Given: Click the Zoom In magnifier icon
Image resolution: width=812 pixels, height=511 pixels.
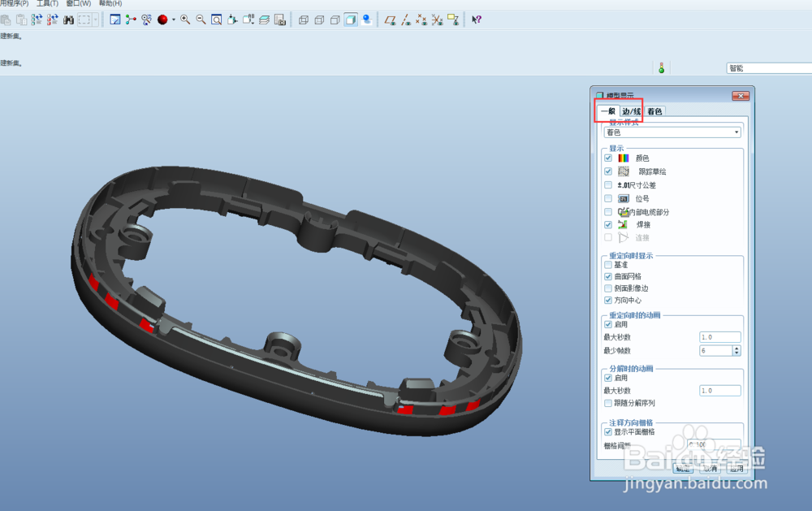Looking at the screenshot, I should tap(185, 19).
